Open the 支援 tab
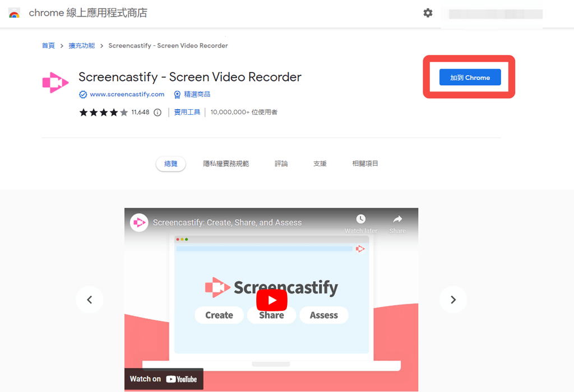Screen dimensions: 574x392 (x=320, y=164)
